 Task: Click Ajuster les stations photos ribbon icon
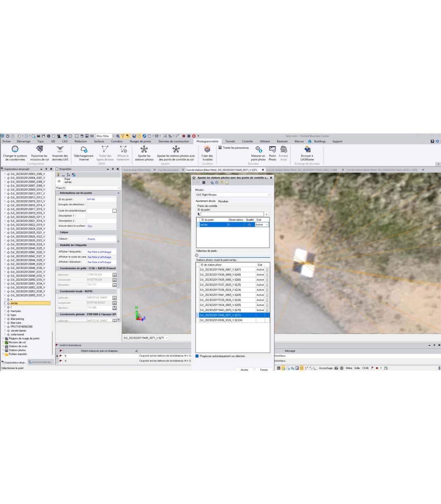(144, 149)
